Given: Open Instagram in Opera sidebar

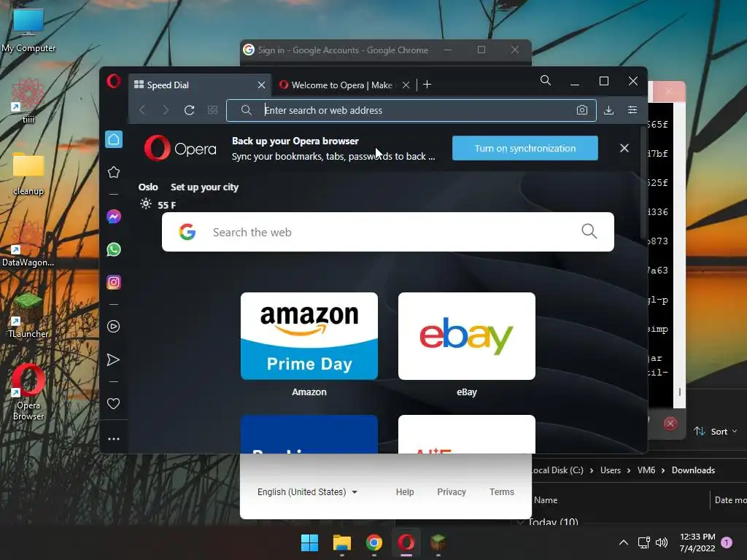Looking at the screenshot, I should coord(114,282).
